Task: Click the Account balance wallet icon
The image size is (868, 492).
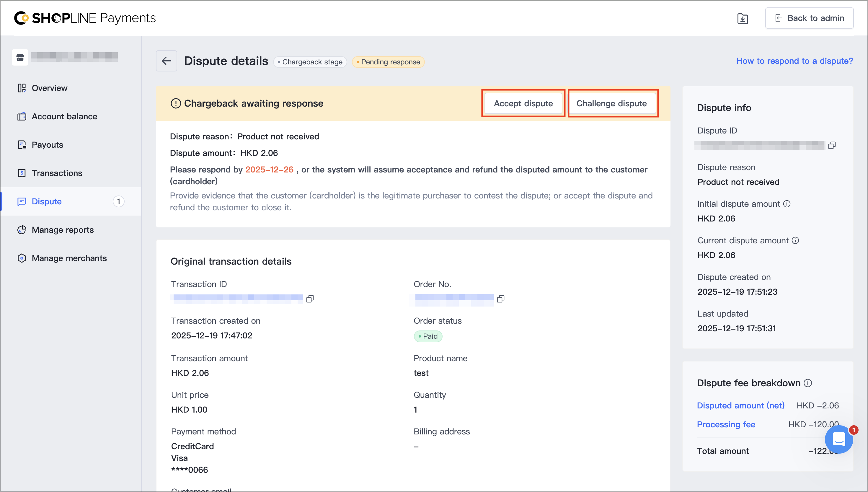Action: (22, 117)
